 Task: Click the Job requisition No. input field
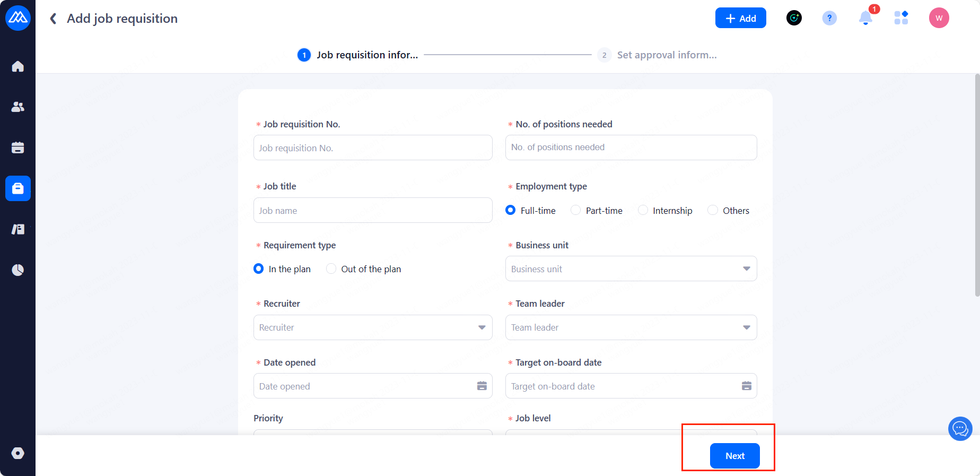[372, 148]
